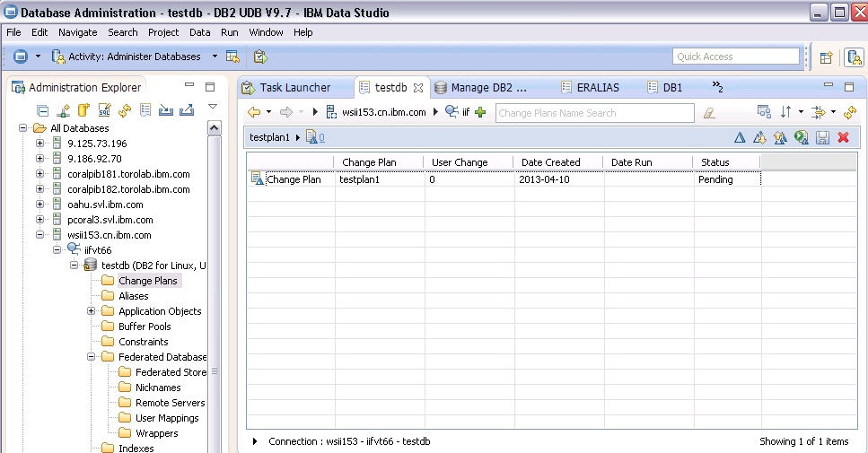Screen dimensions: 868x453
Task: Click the green plus create icon
Action: [x=480, y=112]
